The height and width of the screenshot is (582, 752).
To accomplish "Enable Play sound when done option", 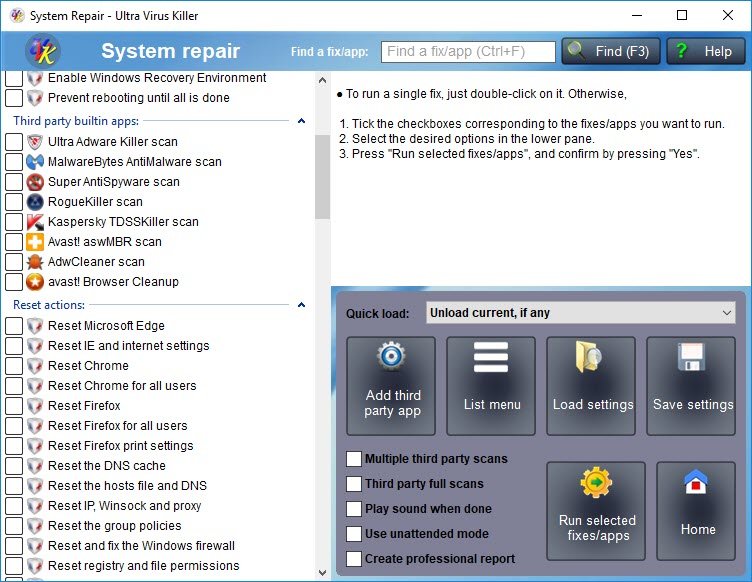I will pos(354,509).
